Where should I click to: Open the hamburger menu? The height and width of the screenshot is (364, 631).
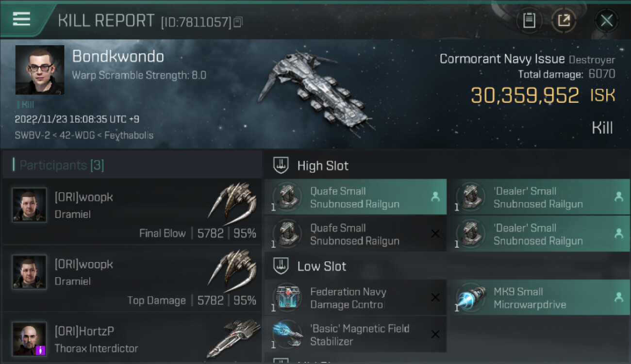click(21, 19)
